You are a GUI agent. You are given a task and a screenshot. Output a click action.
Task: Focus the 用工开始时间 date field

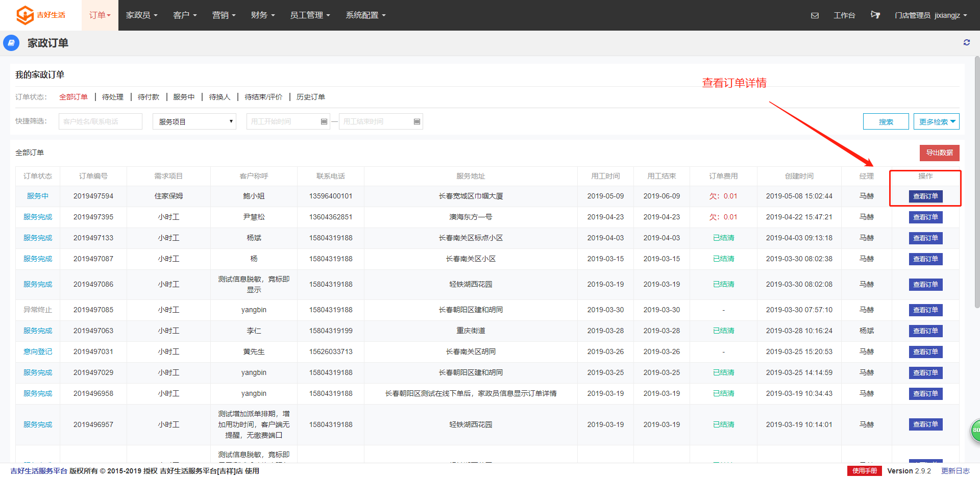pos(288,121)
